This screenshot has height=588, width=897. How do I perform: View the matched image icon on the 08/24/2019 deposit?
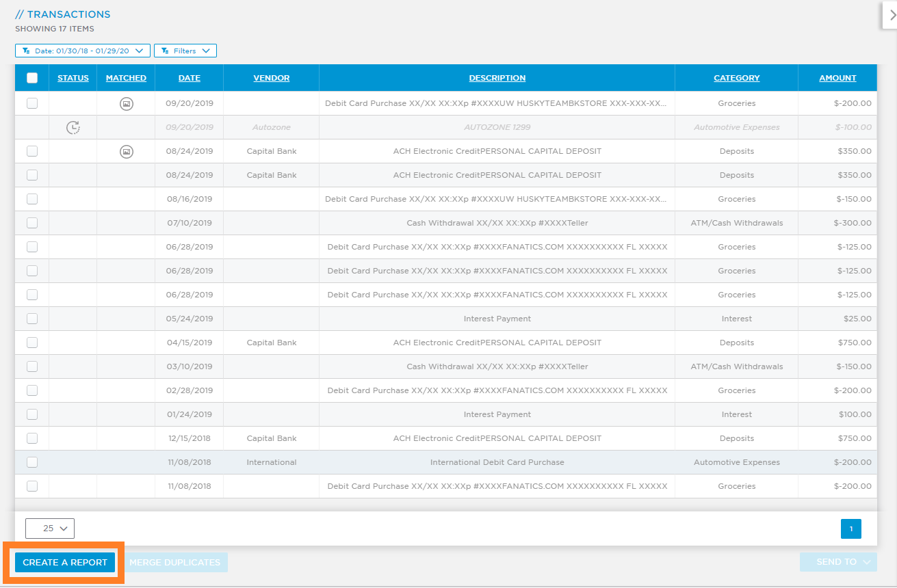(126, 151)
